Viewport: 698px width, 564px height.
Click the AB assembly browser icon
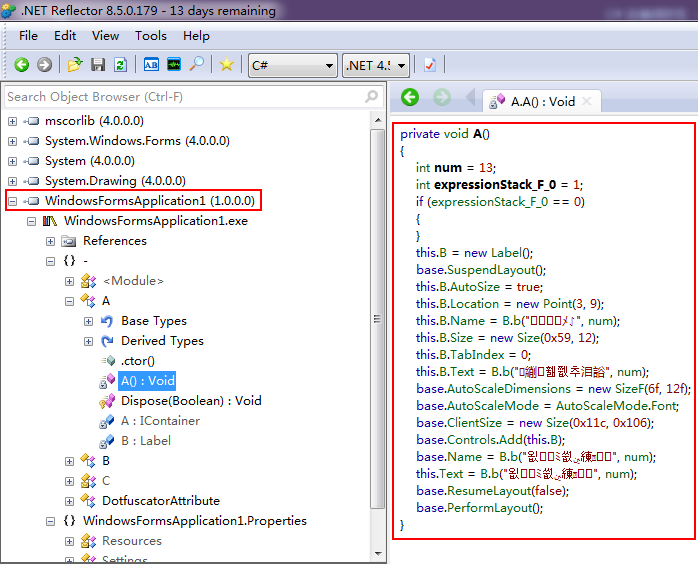[x=151, y=65]
